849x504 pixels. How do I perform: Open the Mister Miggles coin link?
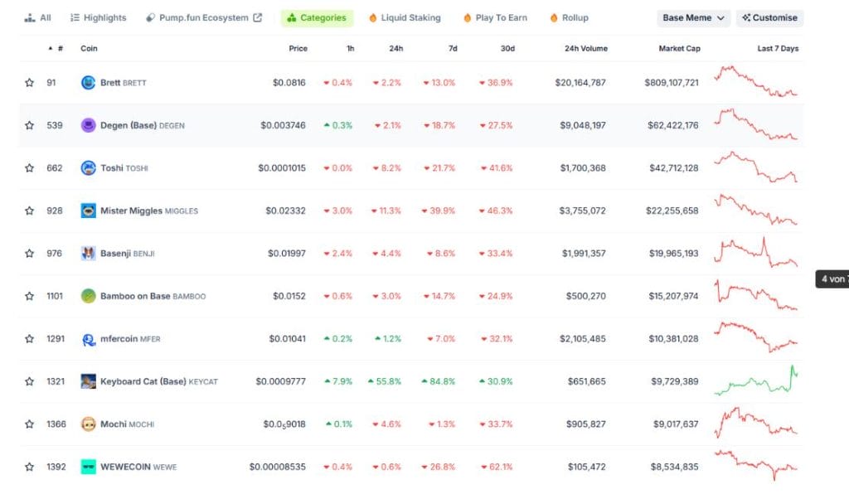149,211
